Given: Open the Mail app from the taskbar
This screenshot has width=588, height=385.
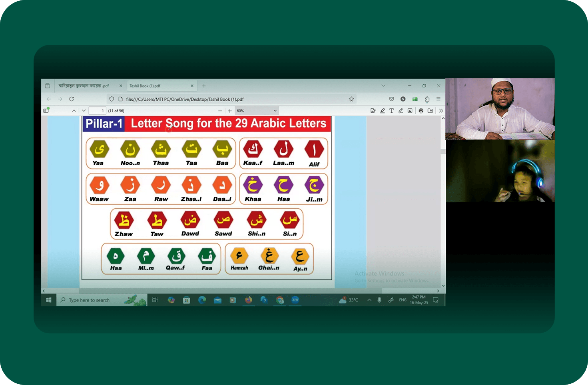Looking at the screenshot, I should click(217, 300).
